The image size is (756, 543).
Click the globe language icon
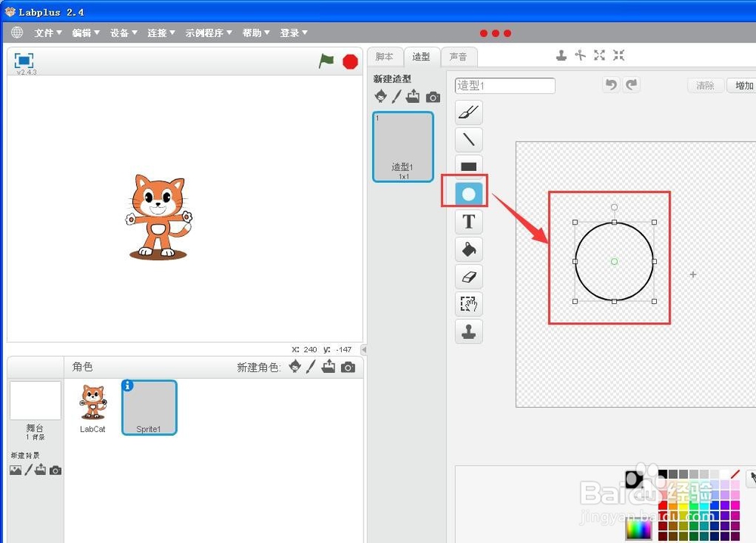coord(17,33)
